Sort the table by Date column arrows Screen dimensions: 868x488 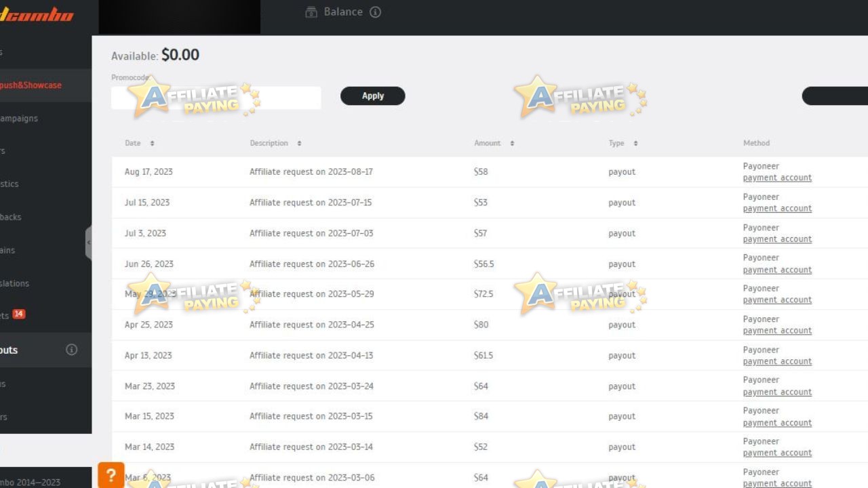152,144
